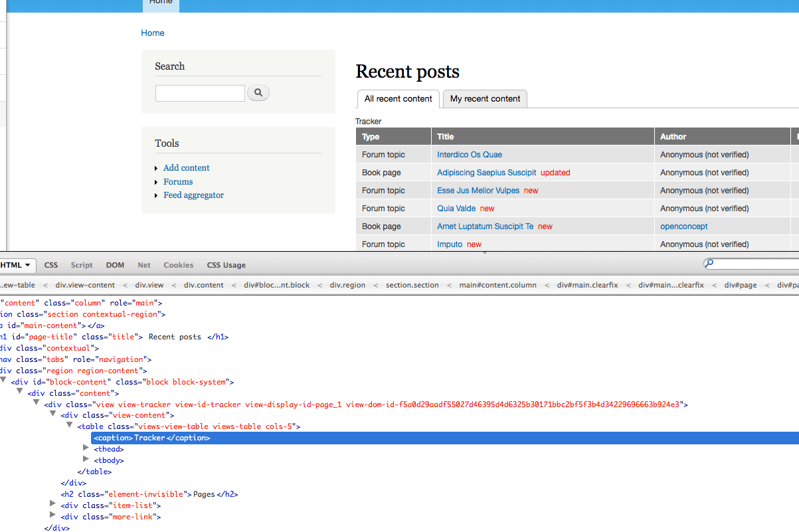The image size is (799, 532).
Task: Select main#content.column in breadcrumb path
Action: [498, 285]
